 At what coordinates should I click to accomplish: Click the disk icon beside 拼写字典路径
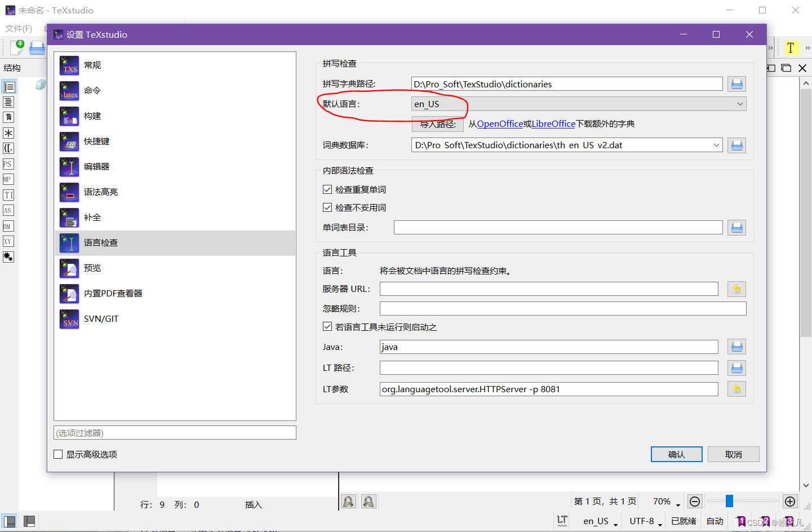(x=736, y=83)
